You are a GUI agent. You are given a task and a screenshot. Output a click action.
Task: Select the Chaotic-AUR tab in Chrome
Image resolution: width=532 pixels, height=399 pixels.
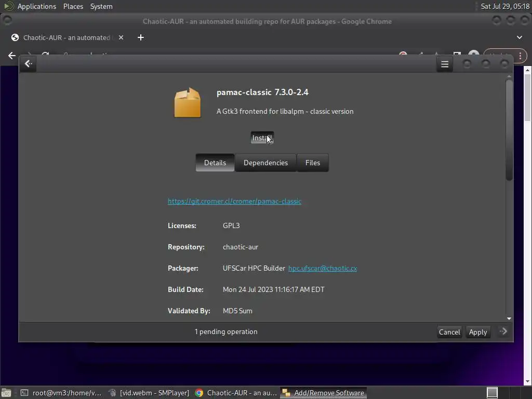click(x=66, y=37)
